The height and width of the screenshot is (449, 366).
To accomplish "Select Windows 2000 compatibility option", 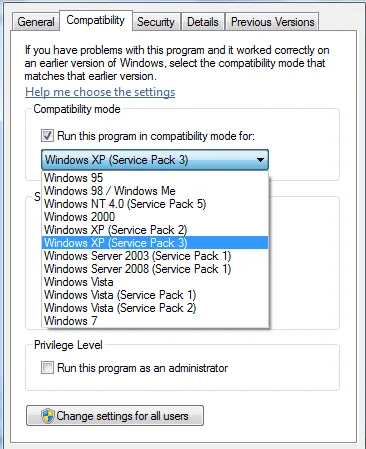I will pos(155,217).
